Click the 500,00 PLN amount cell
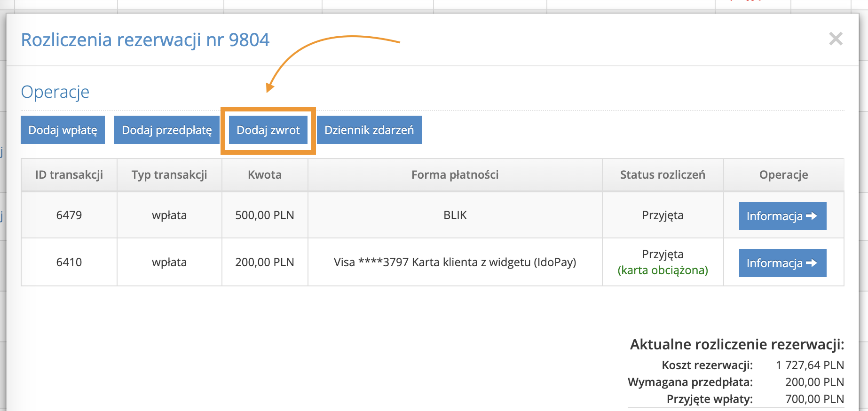The width and height of the screenshot is (868, 411). tap(265, 215)
